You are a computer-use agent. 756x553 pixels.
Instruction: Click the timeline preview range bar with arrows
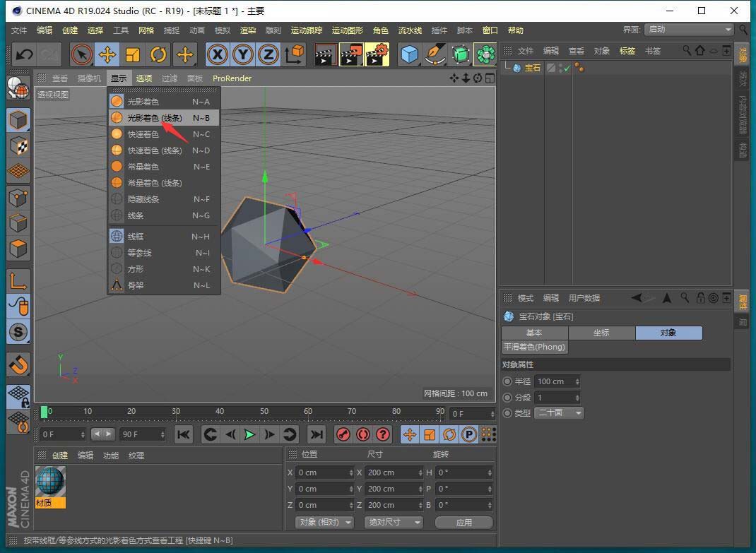(x=102, y=434)
